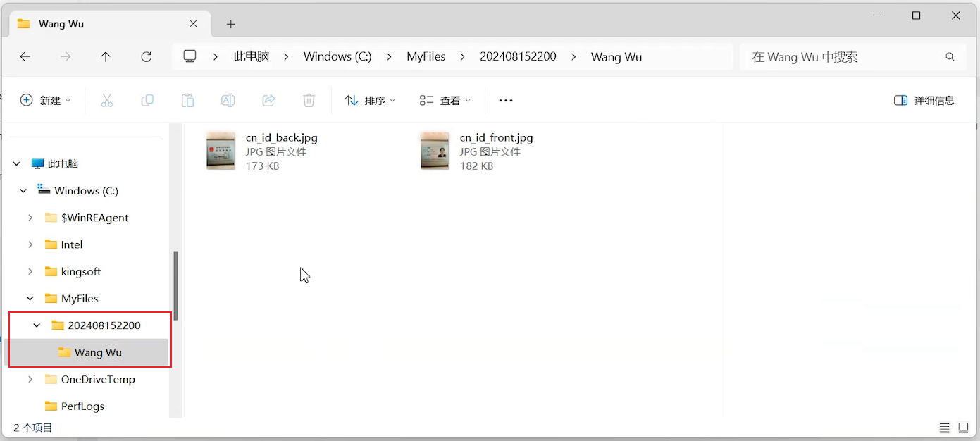Toggle the 详细信息 details pane
This screenshot has width=980, height=441.
point(924,100)
